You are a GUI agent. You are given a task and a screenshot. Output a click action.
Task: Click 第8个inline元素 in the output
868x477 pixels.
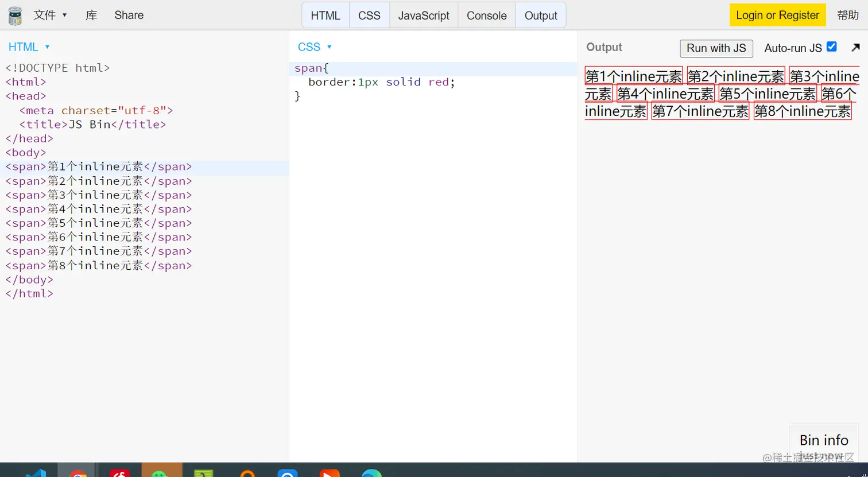point(803,111)
